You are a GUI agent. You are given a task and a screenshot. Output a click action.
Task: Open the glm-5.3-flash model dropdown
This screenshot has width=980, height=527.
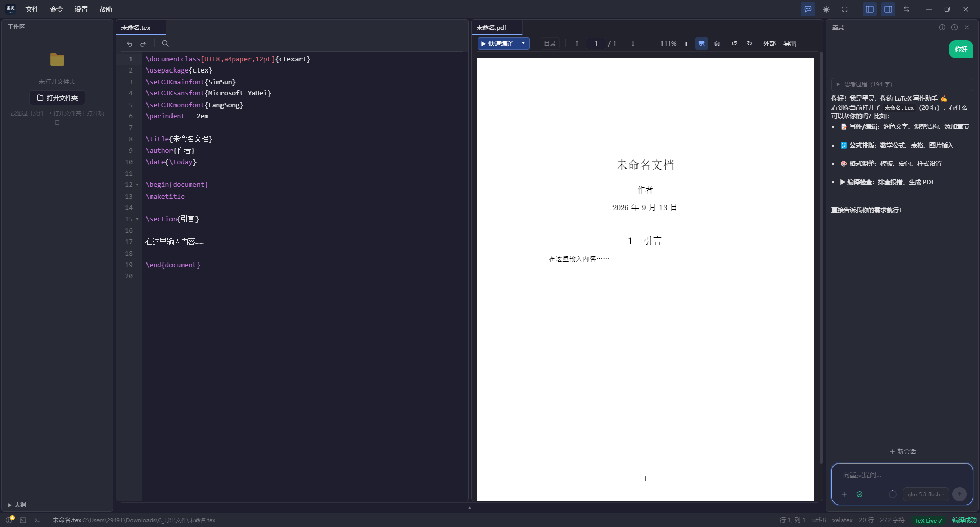coord(926,494)
